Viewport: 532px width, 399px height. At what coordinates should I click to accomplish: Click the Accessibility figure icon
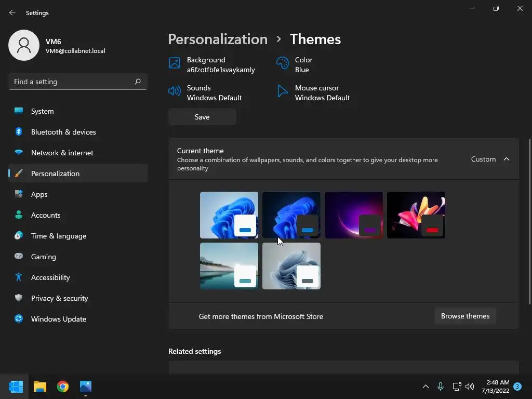tap(19, 277)
